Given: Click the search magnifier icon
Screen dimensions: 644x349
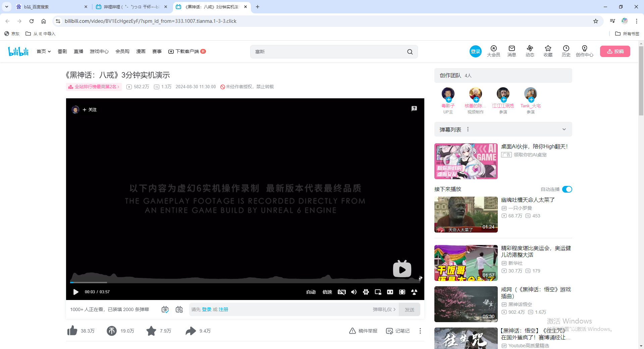Looking at the screenshot, I should 410,52.
